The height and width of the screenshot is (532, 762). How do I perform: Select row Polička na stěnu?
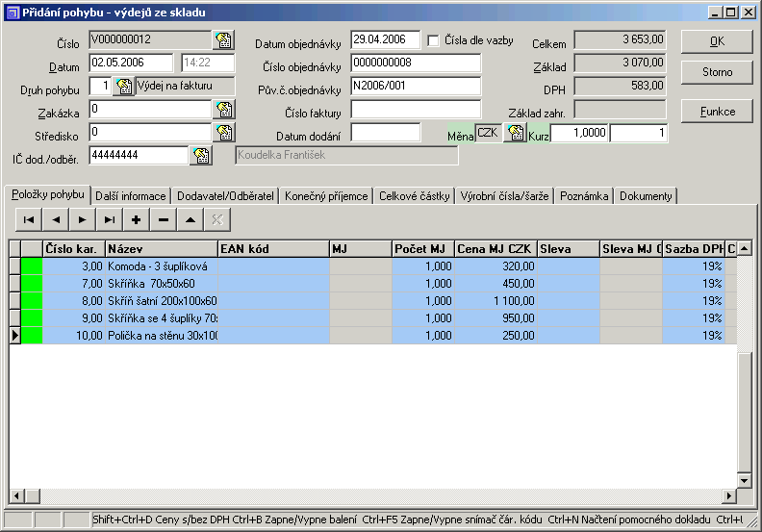[x=373, y=335]
